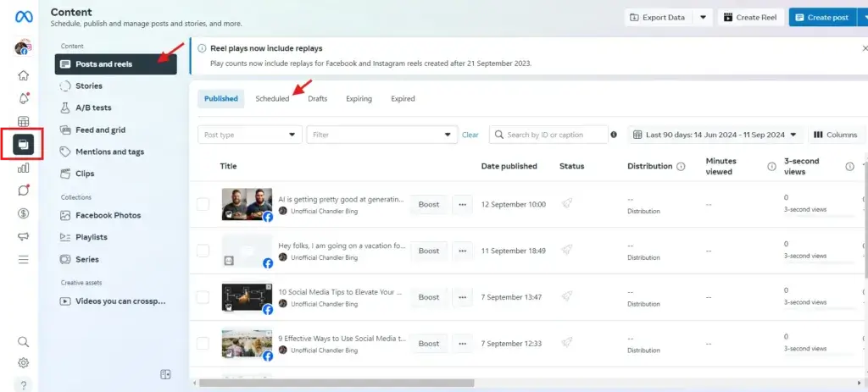Show Minutes viewed info icon
This screenshot has width=868, height=392.
pyautogui.click(x=771, y=167)
